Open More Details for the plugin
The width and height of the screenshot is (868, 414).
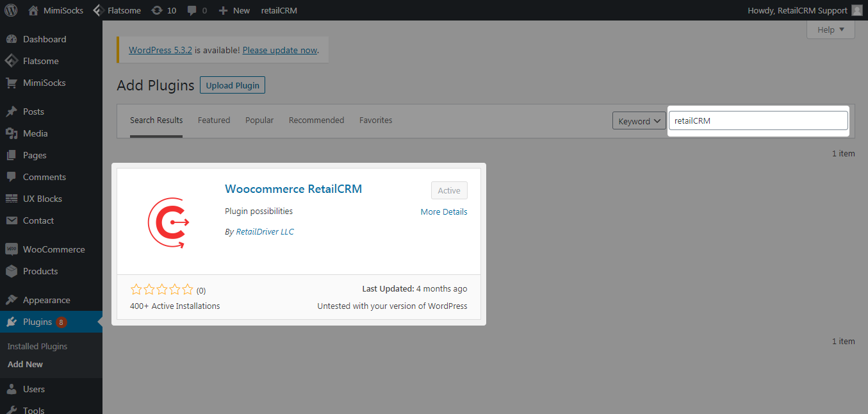click(444, 211)
